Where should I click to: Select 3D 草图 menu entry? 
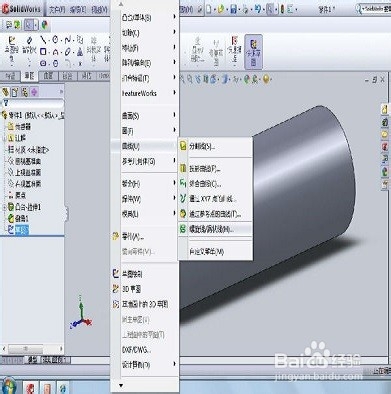point(131,289)
